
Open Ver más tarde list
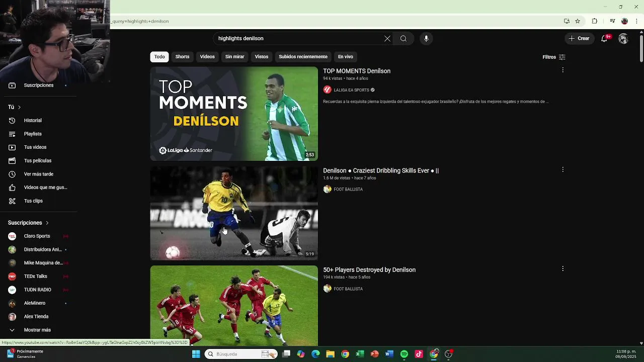click(x=38, y=174)
